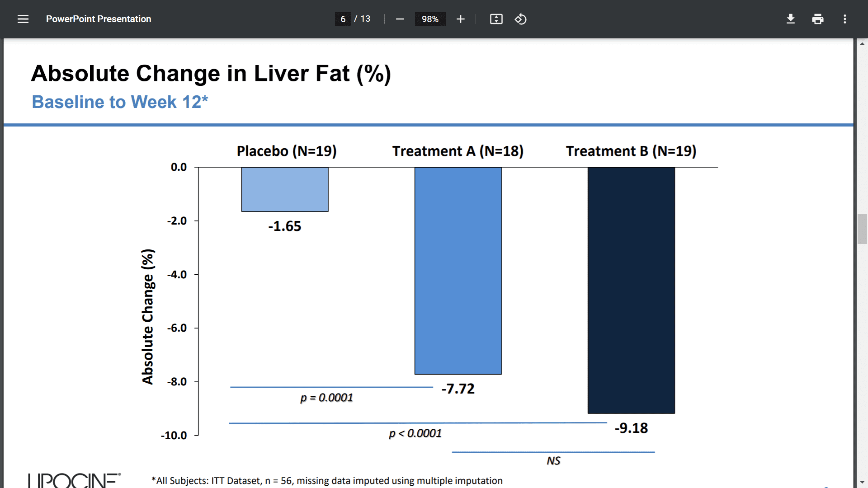
Task: Click the PowerPoint Presentation title
Action: click(99, 19)
